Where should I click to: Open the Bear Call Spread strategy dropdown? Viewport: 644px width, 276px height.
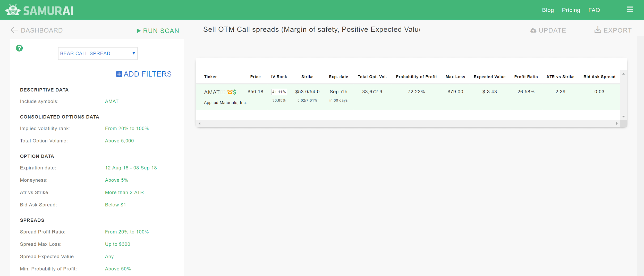(98, 53)
